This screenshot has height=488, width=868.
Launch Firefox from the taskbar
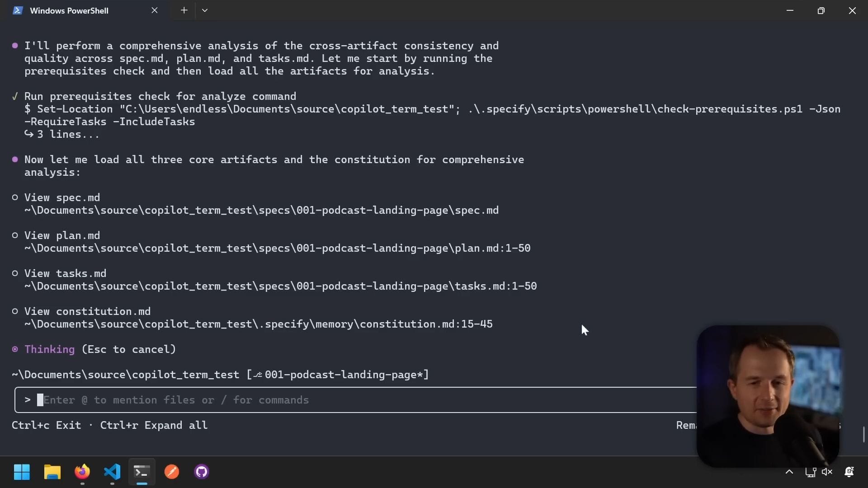[x=82, y=472]
